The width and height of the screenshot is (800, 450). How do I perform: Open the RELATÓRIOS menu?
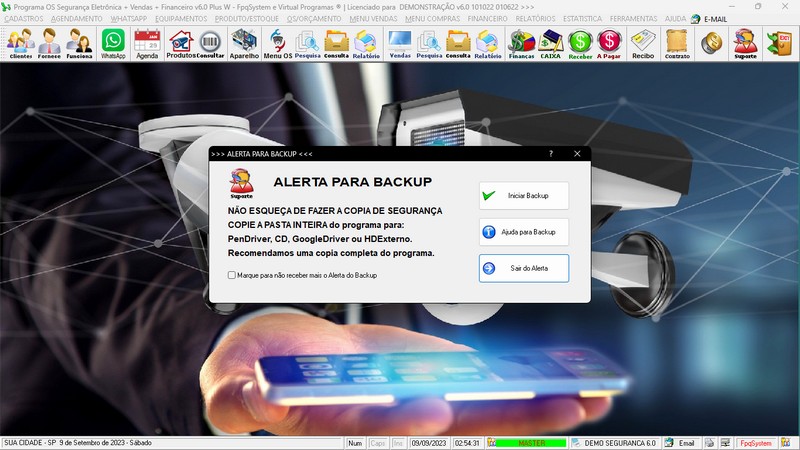[535, 19]
